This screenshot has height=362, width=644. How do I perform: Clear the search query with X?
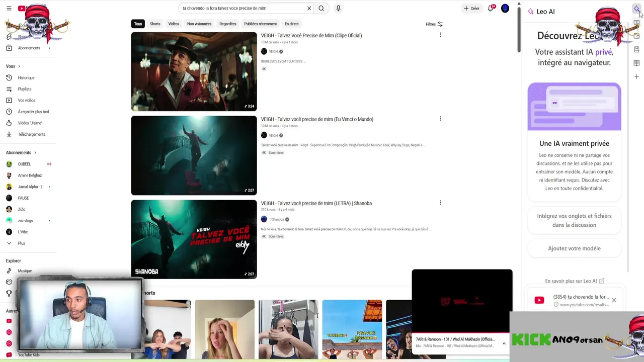309,8
